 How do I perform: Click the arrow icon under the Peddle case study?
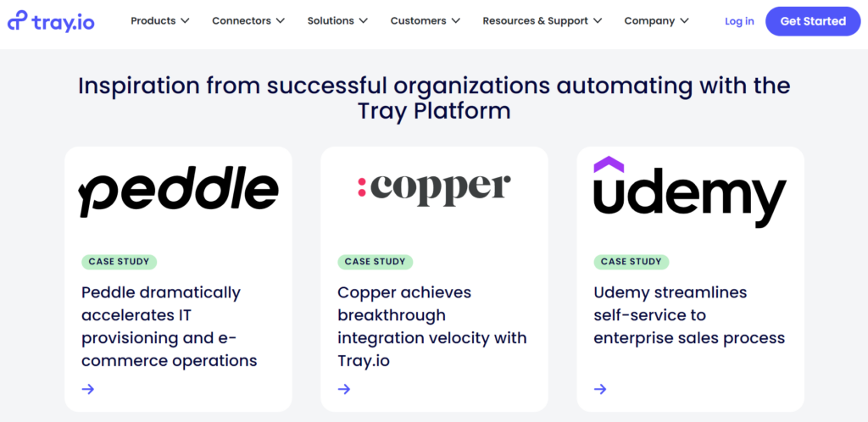click(88, 389)
